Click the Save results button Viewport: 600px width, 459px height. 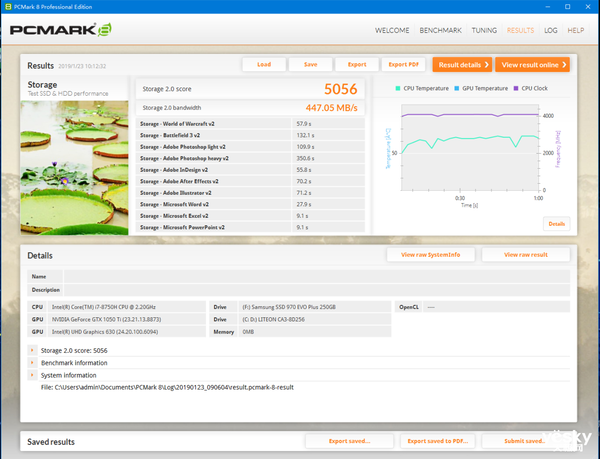[310, 65]
